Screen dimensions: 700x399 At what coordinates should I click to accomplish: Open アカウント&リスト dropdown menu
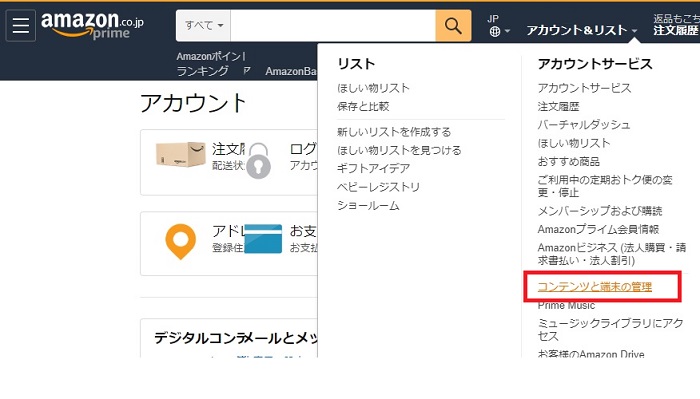coord(582,30)
